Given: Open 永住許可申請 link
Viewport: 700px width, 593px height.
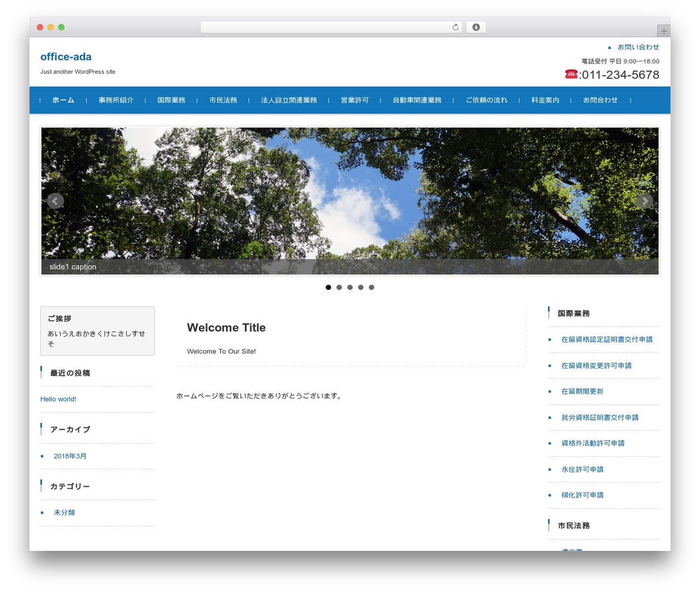Looking at the screenshot, I should pos(582,469).
